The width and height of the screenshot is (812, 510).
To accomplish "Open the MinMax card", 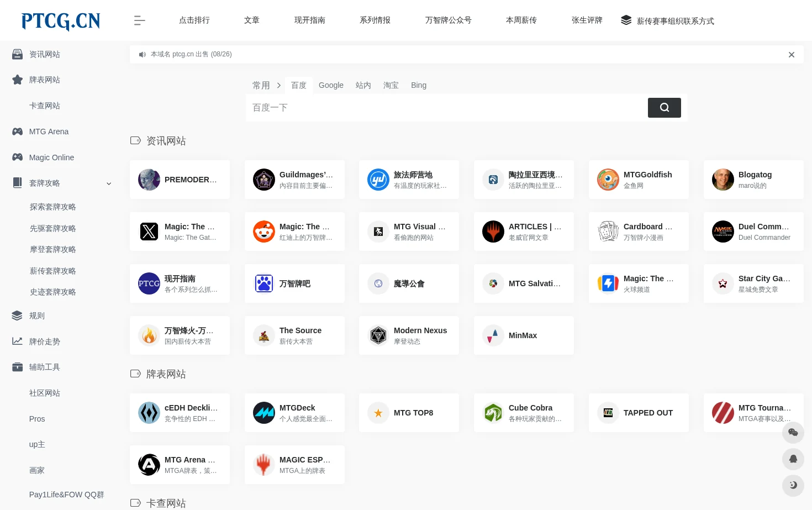I will [x=524, y=335].
